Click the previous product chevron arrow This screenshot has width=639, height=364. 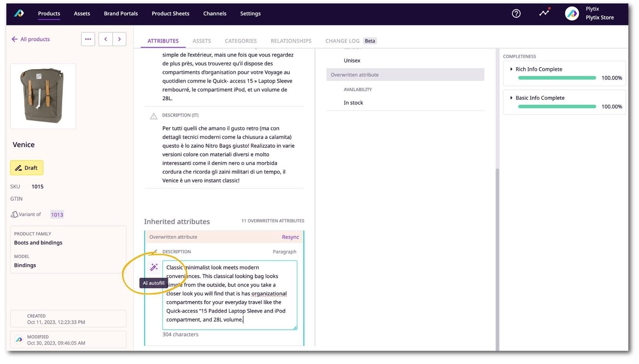coord(105,39)
